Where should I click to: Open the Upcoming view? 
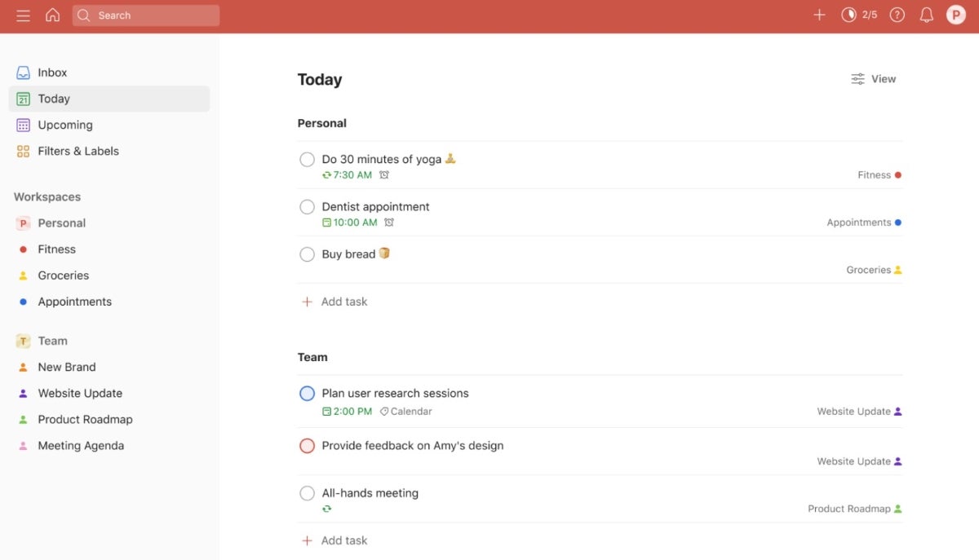pyautogui.click(x=64, y=125)
